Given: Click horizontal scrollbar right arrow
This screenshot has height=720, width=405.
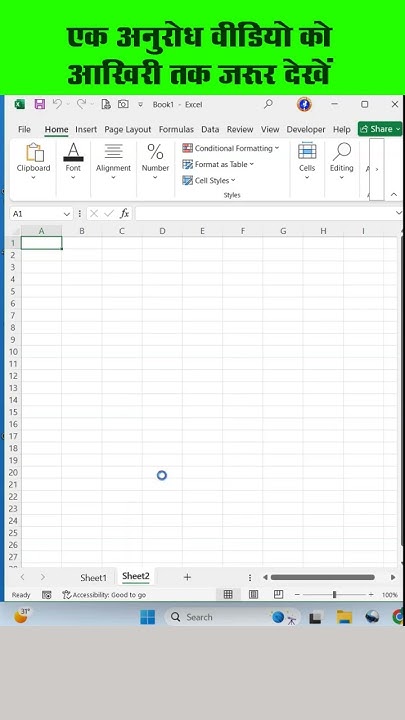Looking at the screenshot, I should (393, 577).
